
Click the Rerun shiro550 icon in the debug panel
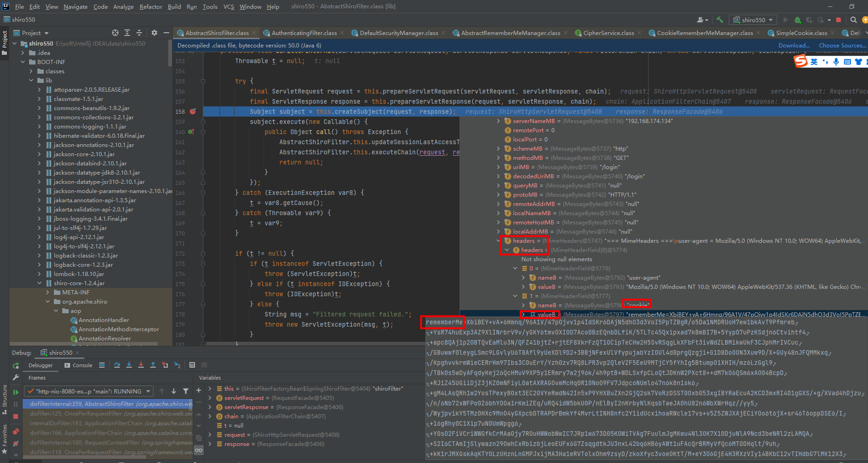16,365
